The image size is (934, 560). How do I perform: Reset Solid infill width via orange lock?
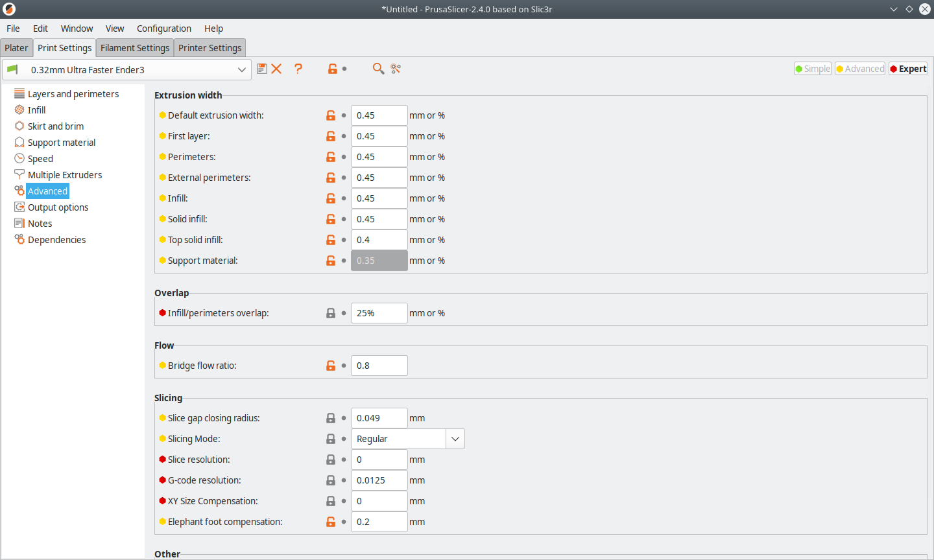(331, 219)
